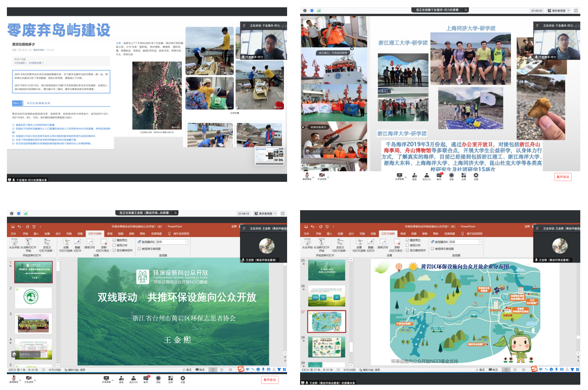Select slide 38 thumbnail in the slide-37 PowerPoint
Viewport: 588px width, 390px height.
coord(326,347)
